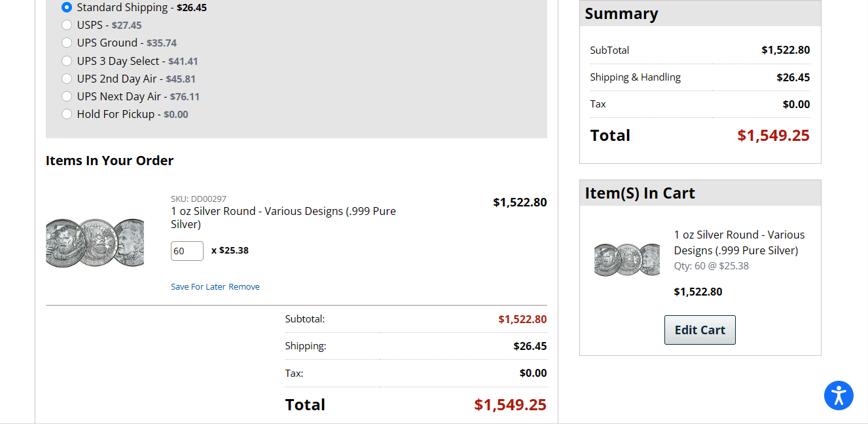The width and height of the screenshot is (868, 424).
Task: Click the Summary panel heading
Action: click(x=621, y=14)
